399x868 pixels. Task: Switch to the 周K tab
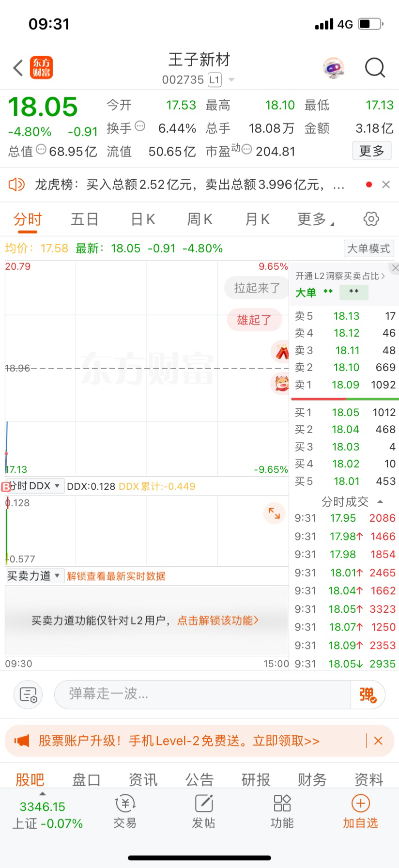(x=199, y=219)
